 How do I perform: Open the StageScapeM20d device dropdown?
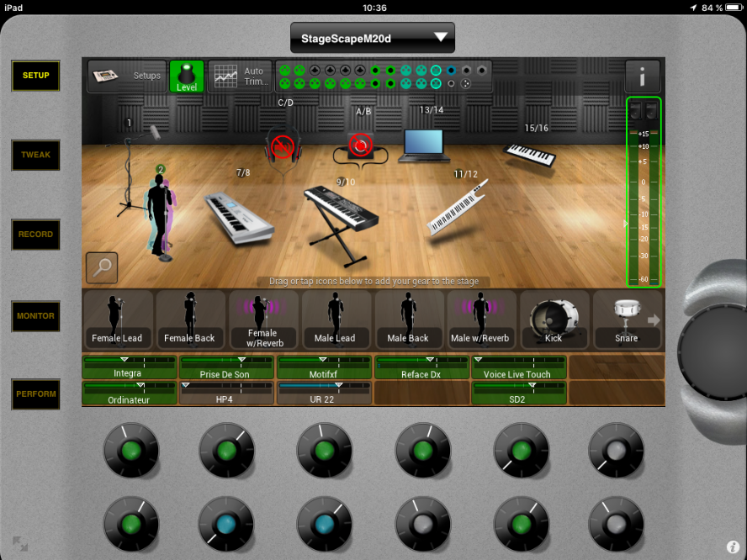click(372, 38)
